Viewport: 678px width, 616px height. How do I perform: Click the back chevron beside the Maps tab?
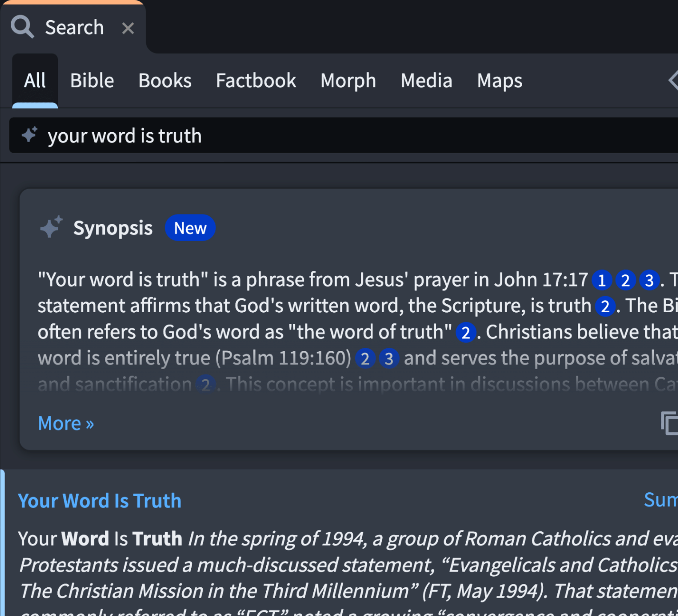(x=673, y=80)
